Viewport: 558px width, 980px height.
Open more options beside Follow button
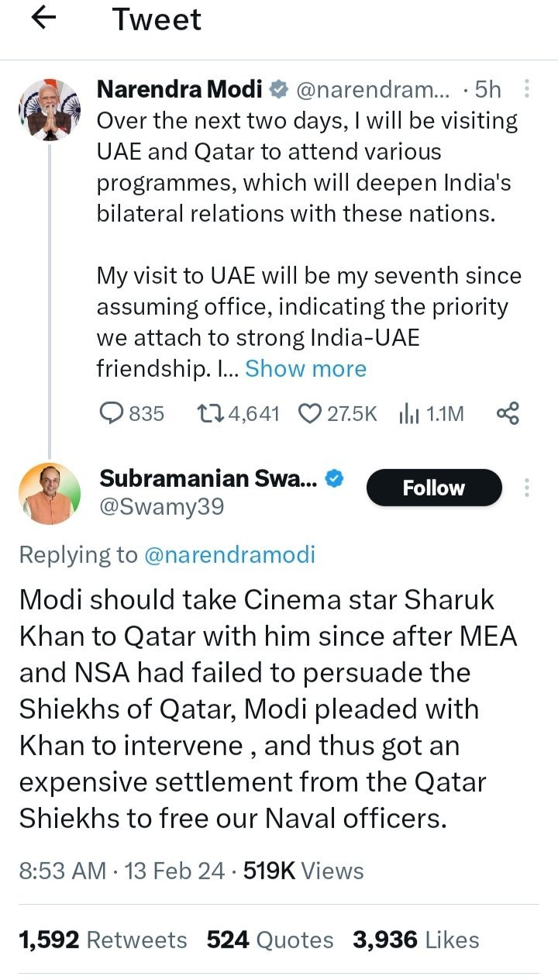tap(527, 488)
